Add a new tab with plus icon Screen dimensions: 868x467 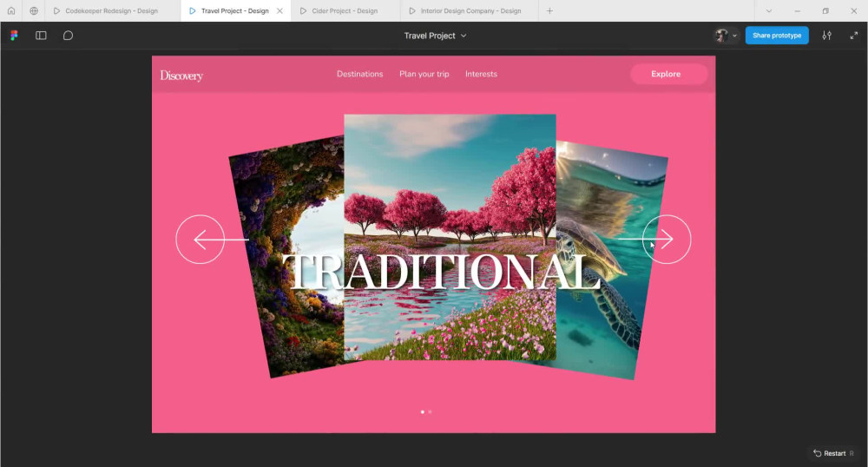[x=549, y=10]
